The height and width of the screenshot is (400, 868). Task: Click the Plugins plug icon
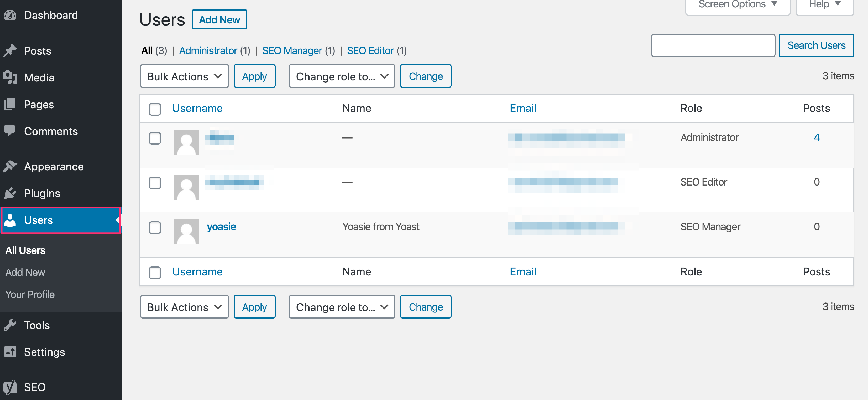(x=10, y=193)
